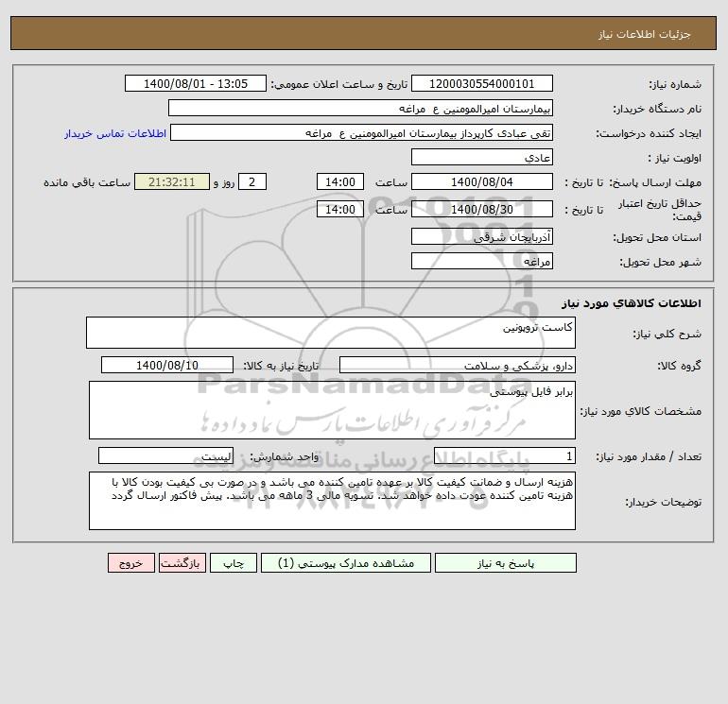Click the بازگشت back button
This screenshot has width=728, height=704.
point(182,563)
